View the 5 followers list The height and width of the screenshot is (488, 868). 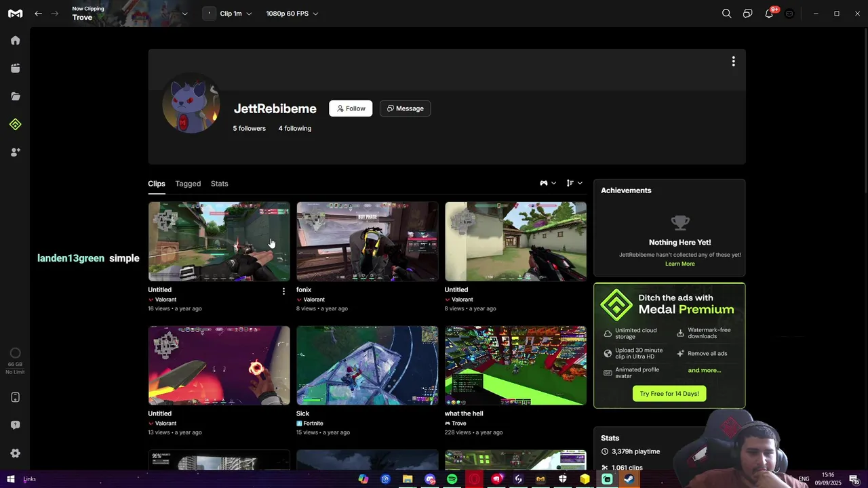[250, 128]
